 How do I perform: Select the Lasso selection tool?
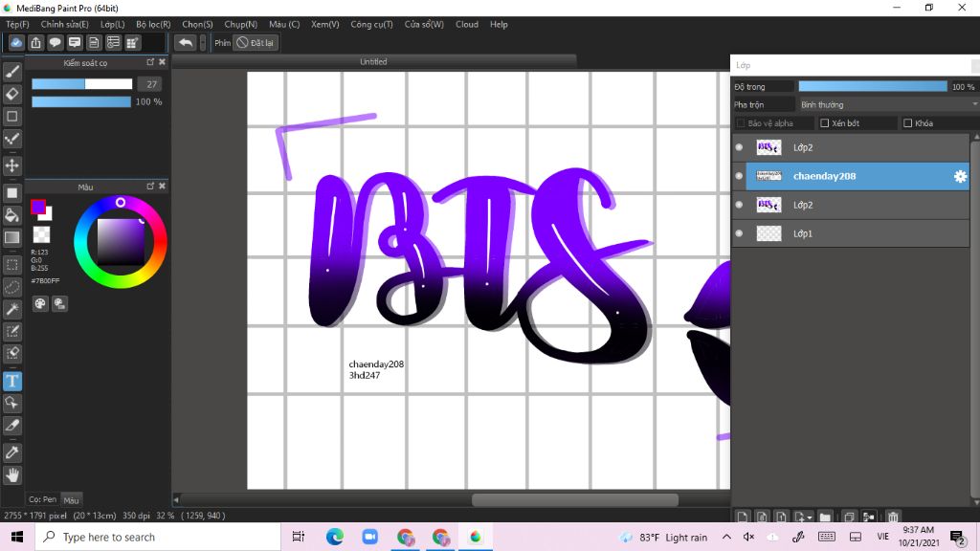[x=11, y=287]
